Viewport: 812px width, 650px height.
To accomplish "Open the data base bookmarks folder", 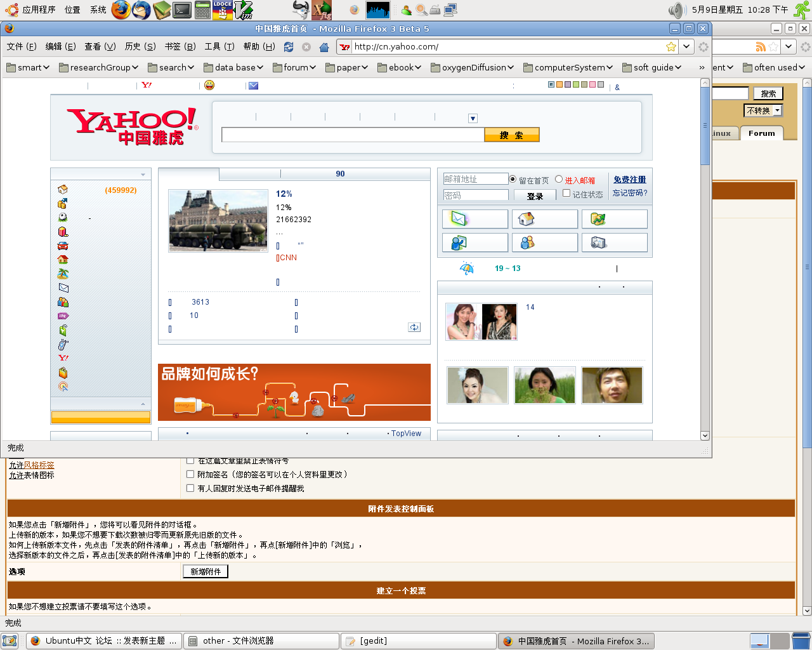I will (233, 67).
